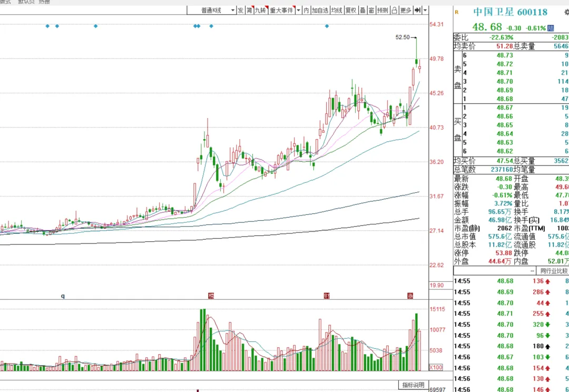Click the 榜 event marker icon

click(211, 296)
